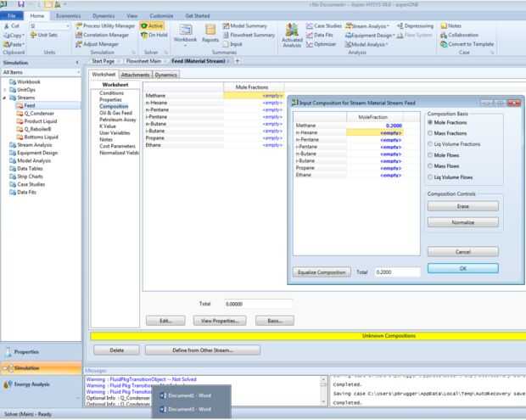Screen dimensions: 526x420
Task: Click View Properties button
Action: point(220,321)
